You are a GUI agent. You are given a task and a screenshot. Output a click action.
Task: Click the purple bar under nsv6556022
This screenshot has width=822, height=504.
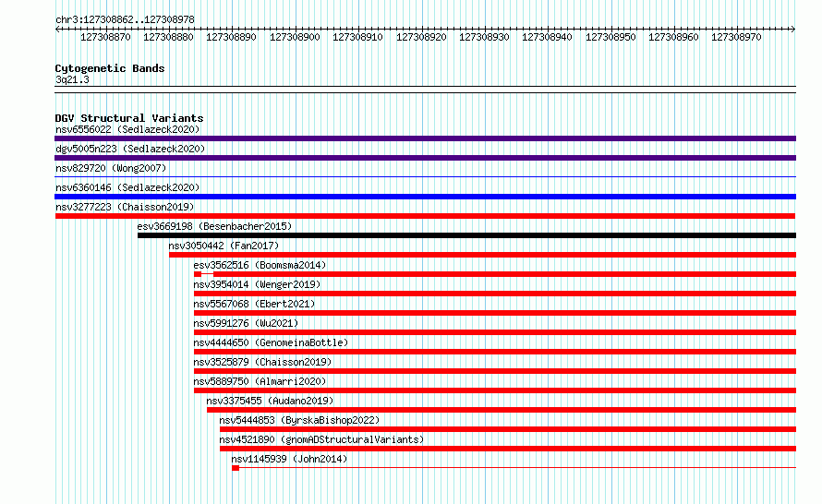pos(425,138)
